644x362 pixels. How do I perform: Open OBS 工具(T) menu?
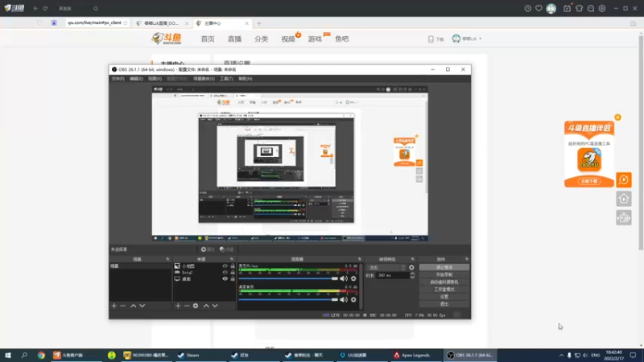(x=226, y=79)
